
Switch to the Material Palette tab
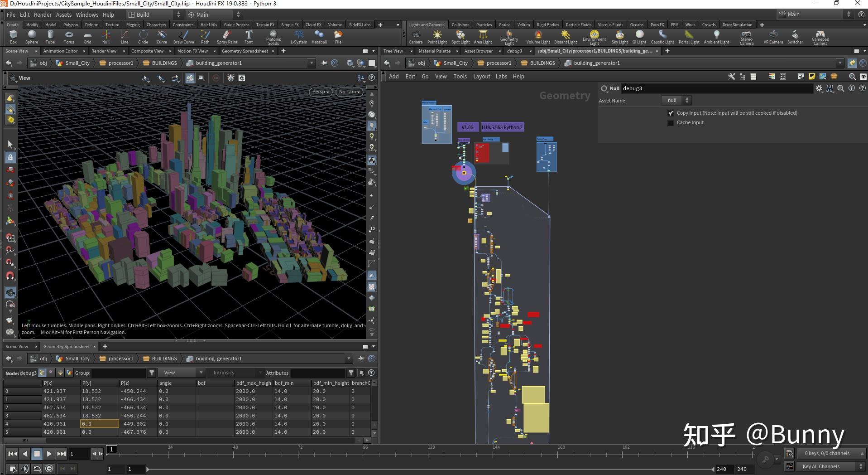tap(434, 51)
